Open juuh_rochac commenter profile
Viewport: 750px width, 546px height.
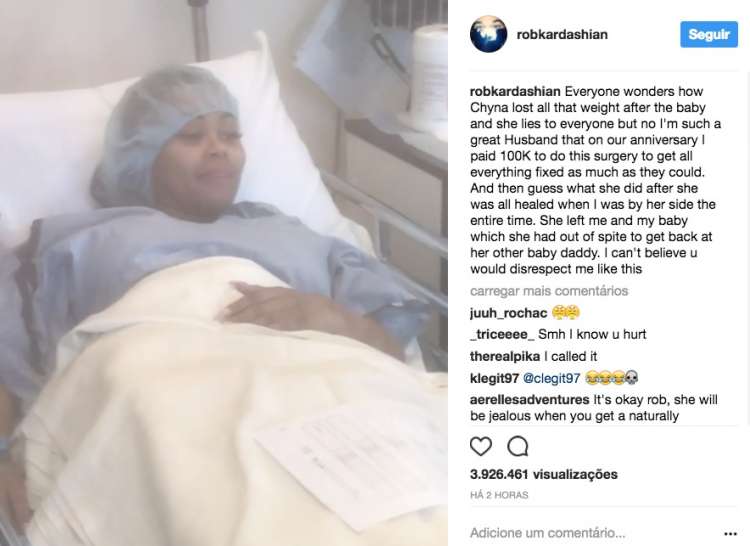508,313
